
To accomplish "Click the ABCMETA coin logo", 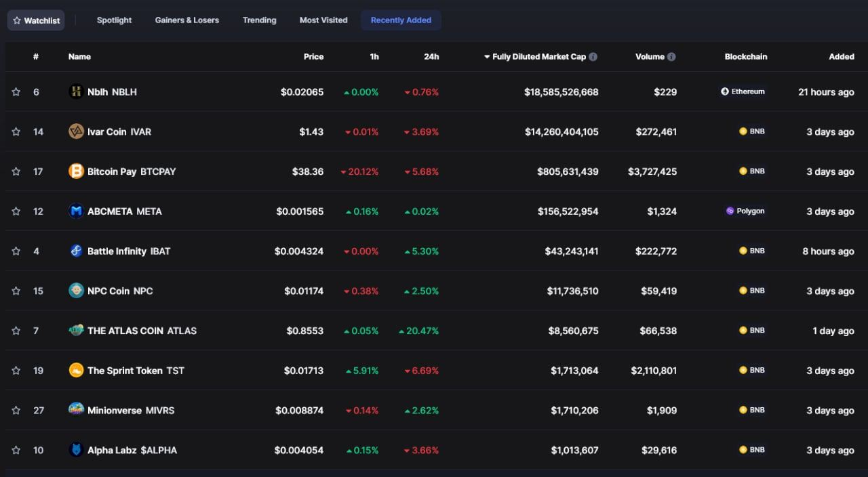I will pos(76,211).
